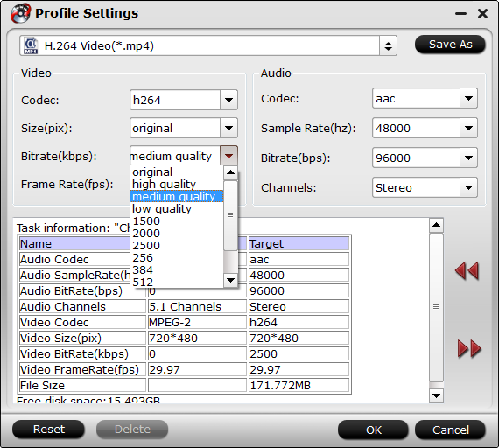Viewport: 499px width, 448px height.
Task: Click the audio Bitrate 96000 field
Action: point(416,157)
